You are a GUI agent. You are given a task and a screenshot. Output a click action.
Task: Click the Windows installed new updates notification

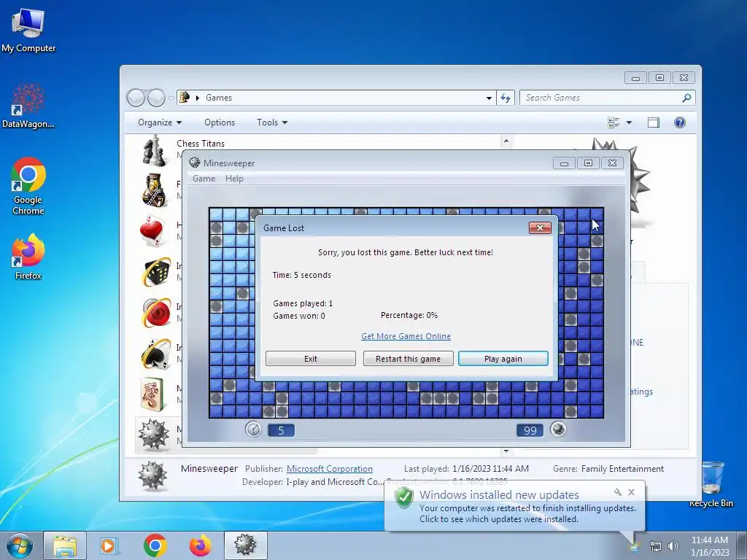coord(514,507)
